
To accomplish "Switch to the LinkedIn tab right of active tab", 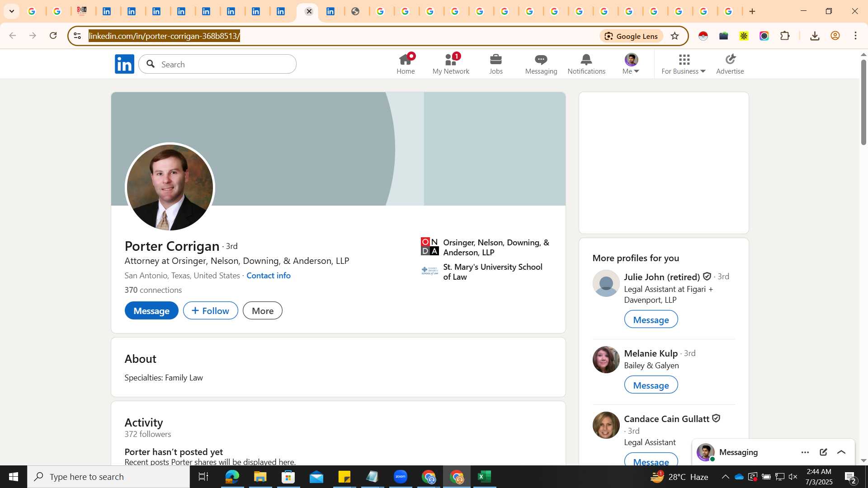I will [x=330, y=11].
